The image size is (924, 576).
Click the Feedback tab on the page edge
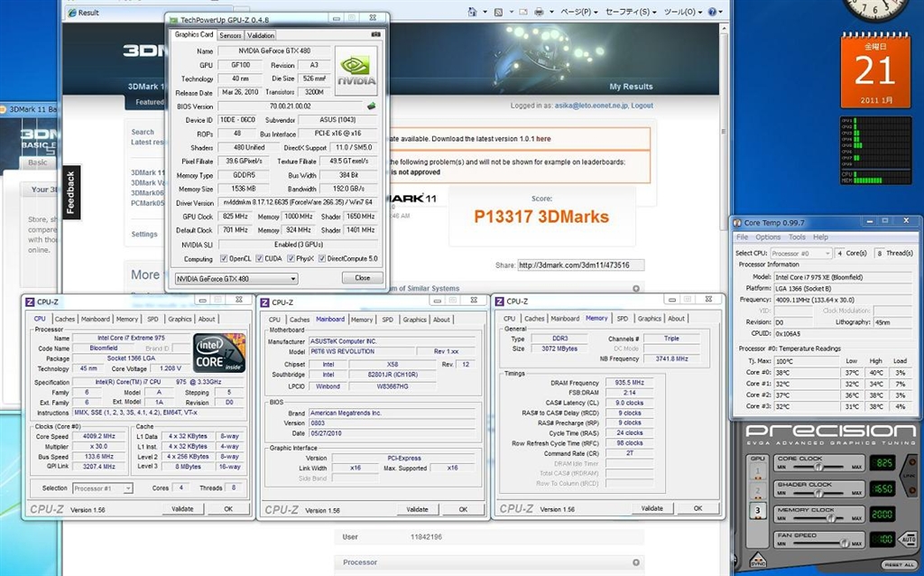(70, 192)
